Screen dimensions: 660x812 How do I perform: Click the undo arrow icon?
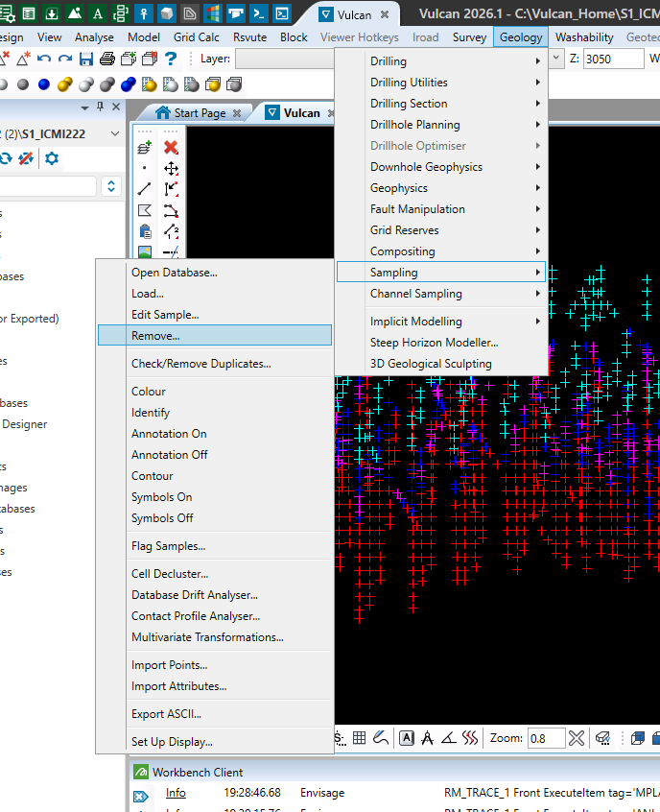coord(44,60)
